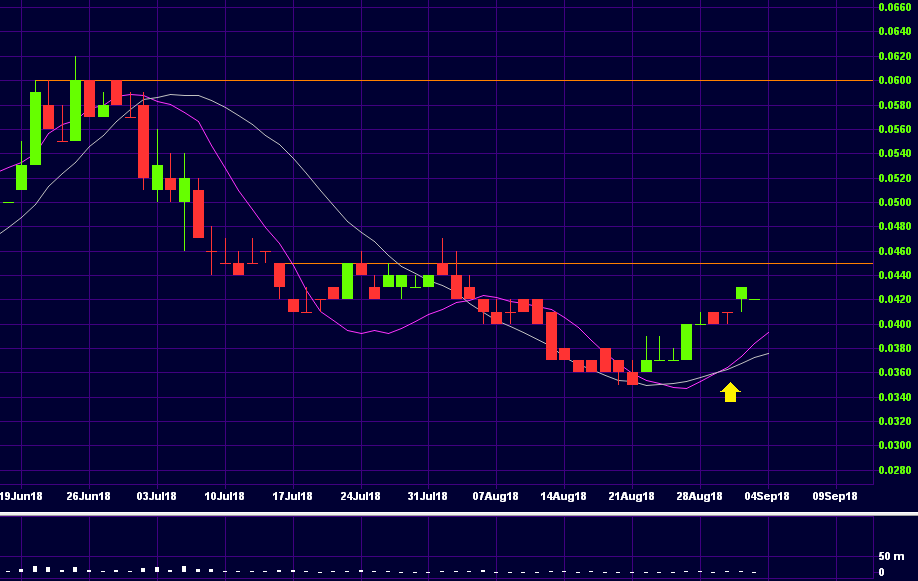Viewport: 918px width, 581px height.
Task: Click the 19Jun18 date label
Action: pyautogui.click(x=21, y=496)
